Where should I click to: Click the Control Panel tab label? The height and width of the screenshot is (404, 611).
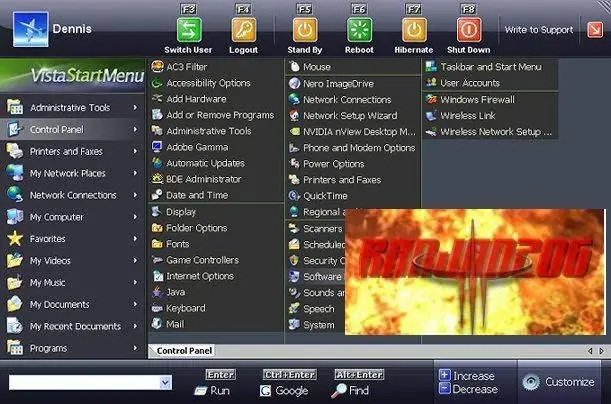[x=183, y=351]
